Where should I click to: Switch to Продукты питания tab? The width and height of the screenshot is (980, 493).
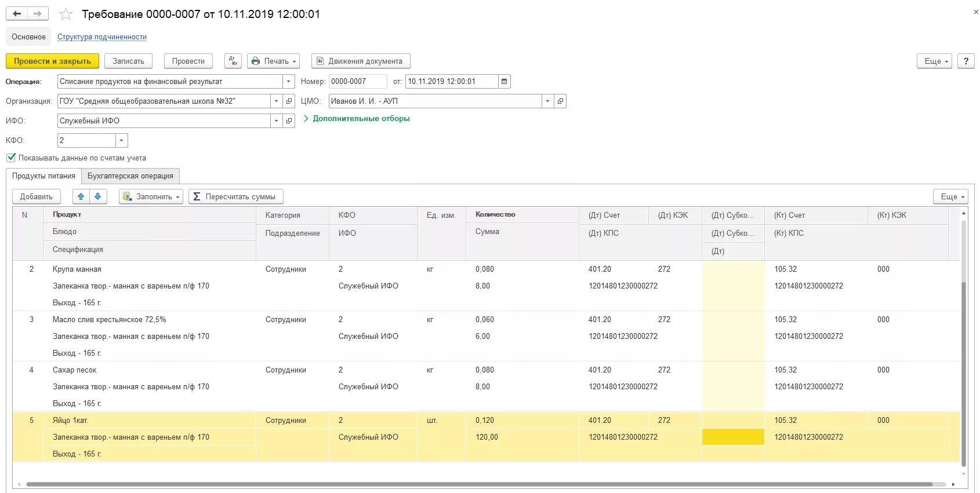(43, 176)
